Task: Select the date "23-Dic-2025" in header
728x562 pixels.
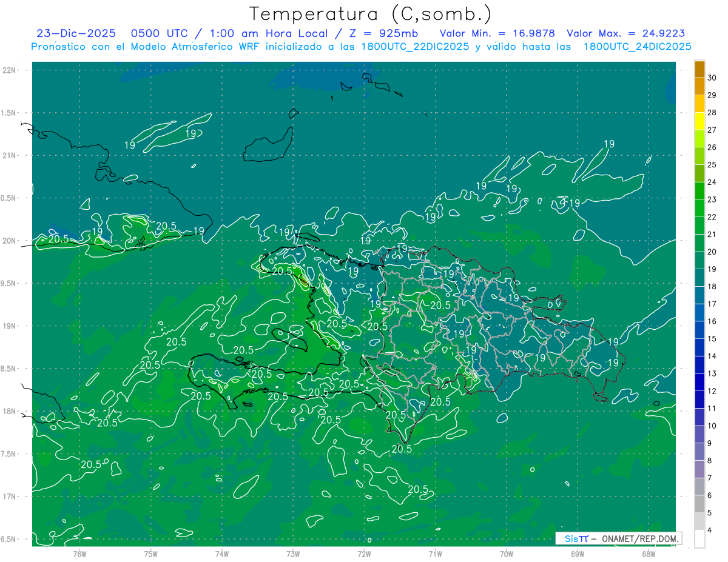Action: pos(76,33)
